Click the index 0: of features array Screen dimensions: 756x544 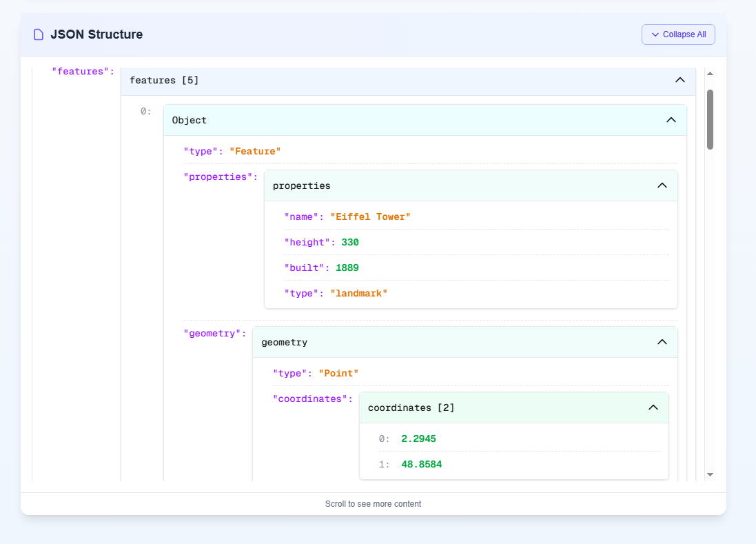pyautogui.click(x=145, y=112)
